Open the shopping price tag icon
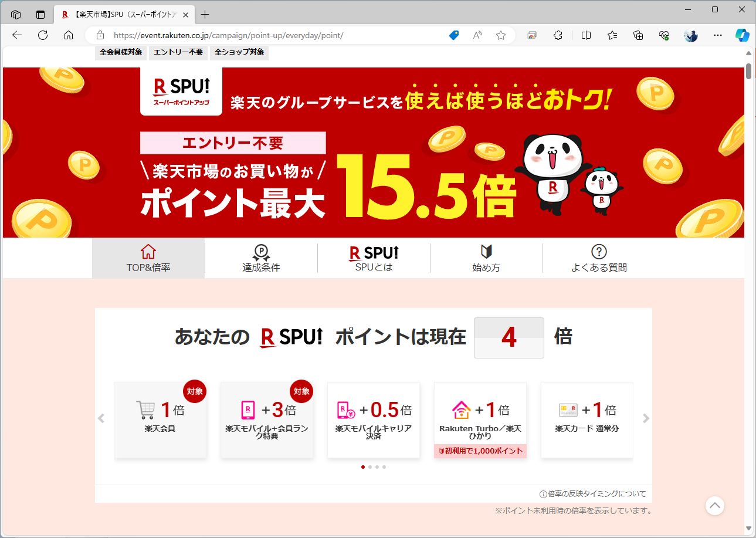The height and width of the screenshot is (538, 756). (x=453, y=35)
